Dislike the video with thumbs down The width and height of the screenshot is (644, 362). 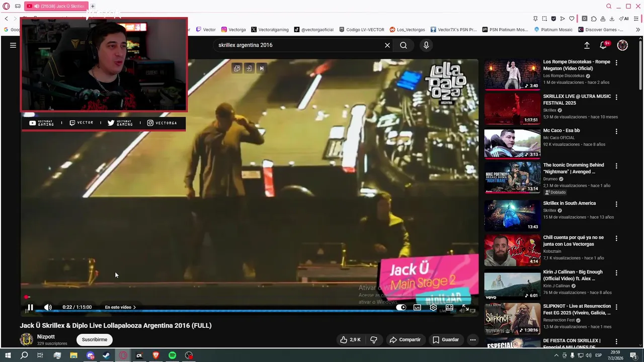(374, 340)
